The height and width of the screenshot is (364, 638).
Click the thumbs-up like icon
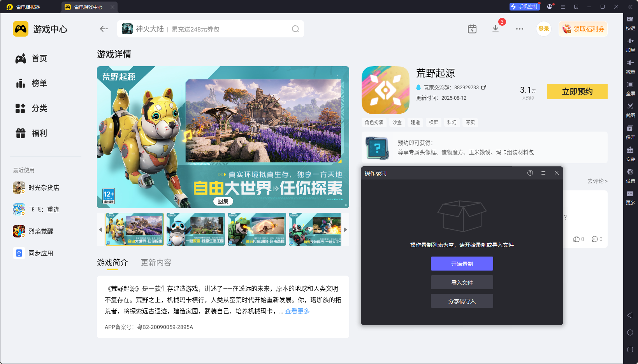tap(576, 239)
